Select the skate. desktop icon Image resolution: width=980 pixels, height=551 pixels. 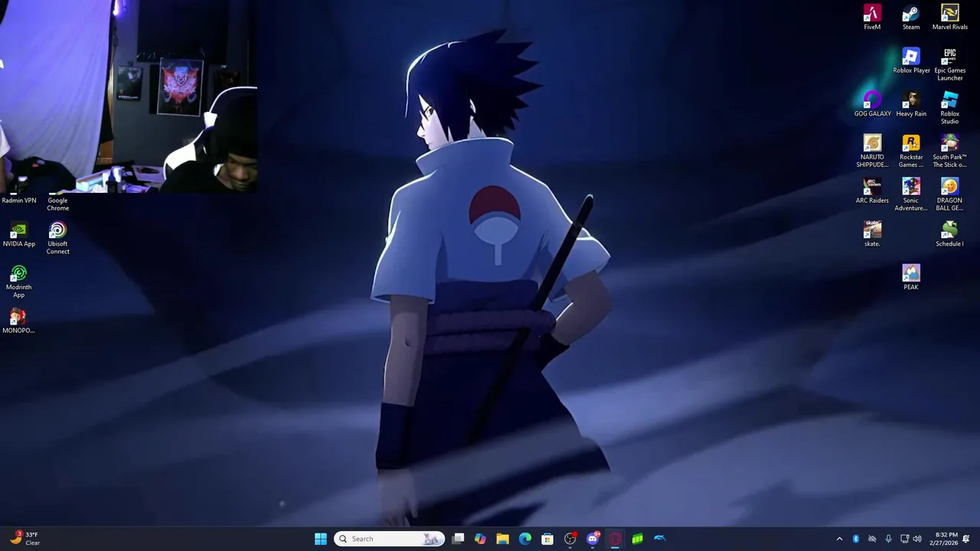(872, 235)
